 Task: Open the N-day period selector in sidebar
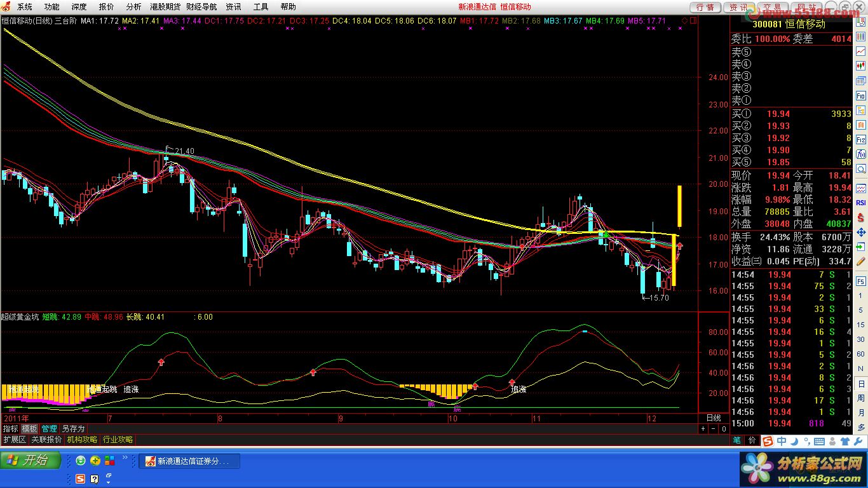(x=860, y=369)
